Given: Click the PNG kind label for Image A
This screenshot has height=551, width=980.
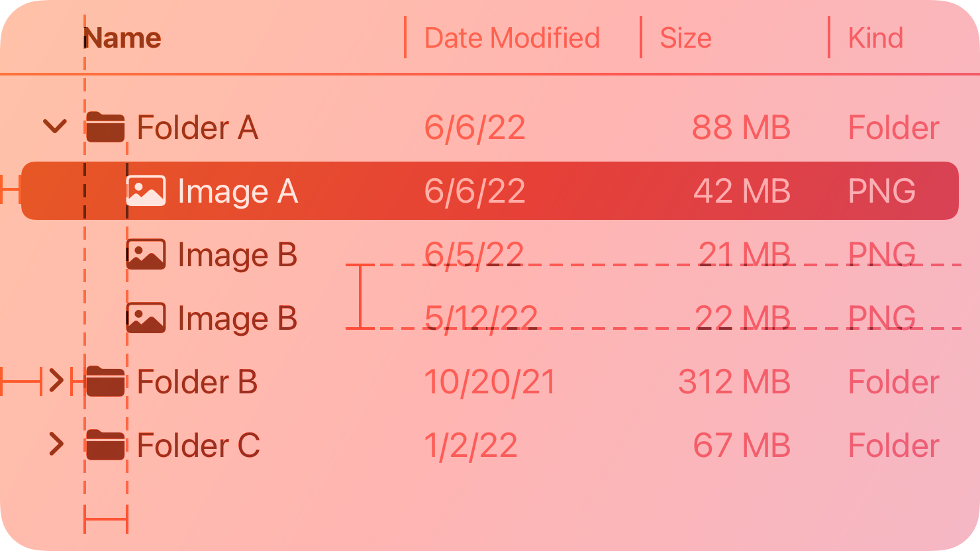Looking at the screenshot, I should 881,191.
